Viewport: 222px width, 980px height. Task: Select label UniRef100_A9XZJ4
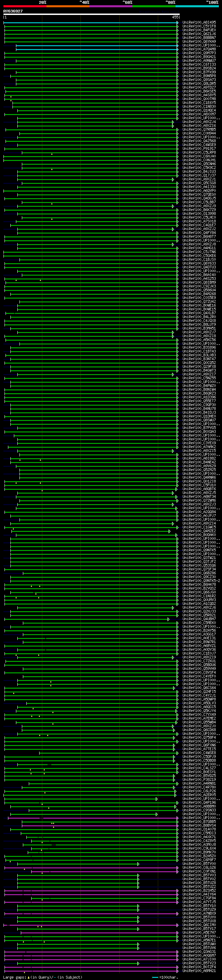coord(199,122)
